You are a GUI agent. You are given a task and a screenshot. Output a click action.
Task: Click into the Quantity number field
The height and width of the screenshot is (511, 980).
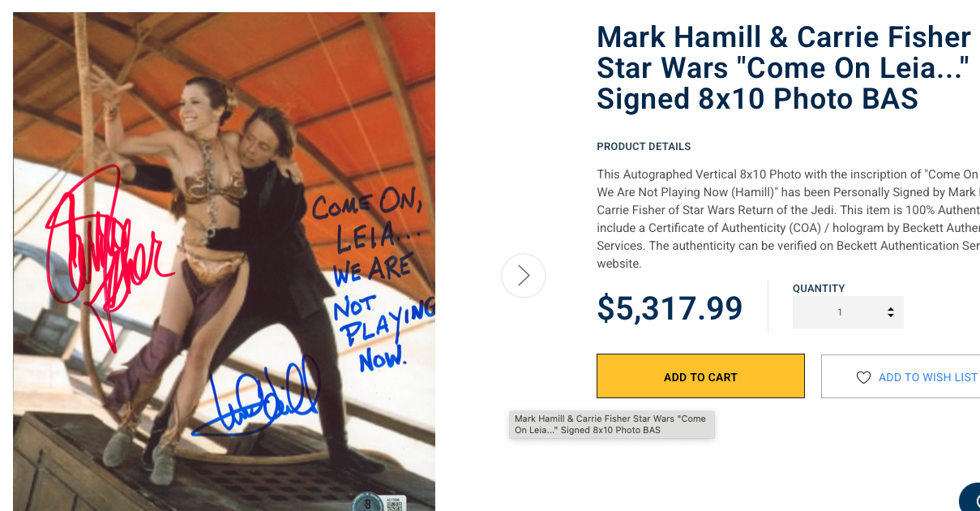848,312
